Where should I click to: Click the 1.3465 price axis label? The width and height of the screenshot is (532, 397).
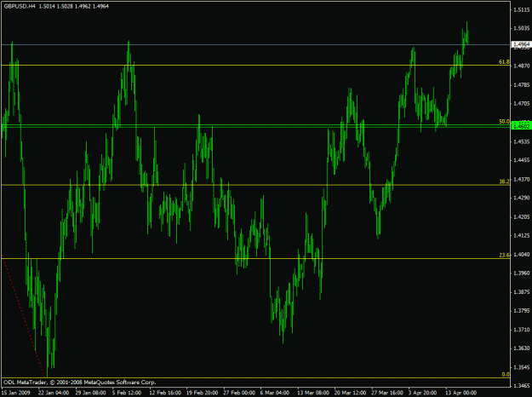point(522,386)
